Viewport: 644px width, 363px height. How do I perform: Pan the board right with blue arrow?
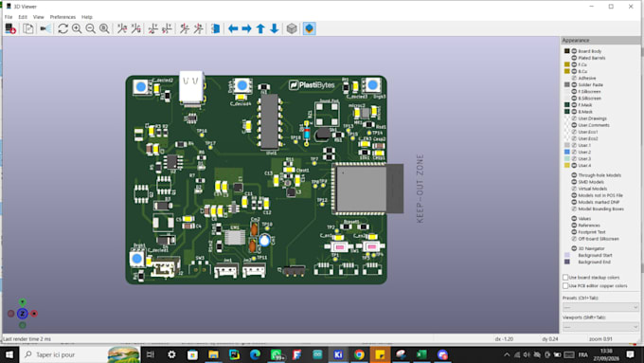tap(246, 28)
